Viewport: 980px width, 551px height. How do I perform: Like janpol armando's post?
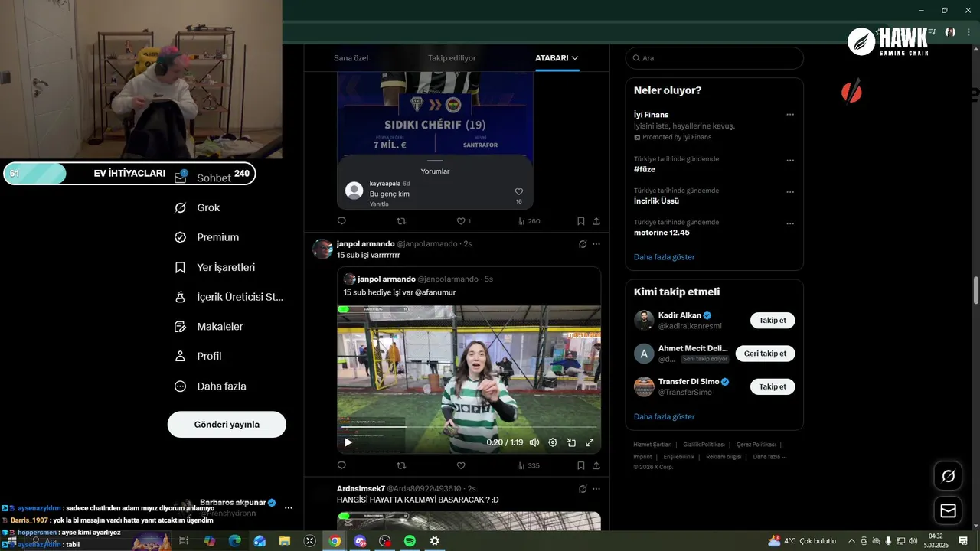tap(461, 465)
